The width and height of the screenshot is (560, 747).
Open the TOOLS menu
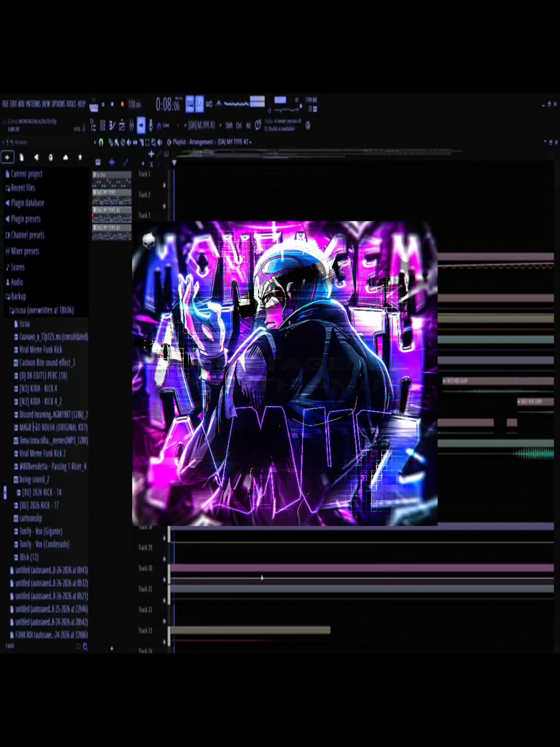click(71, 104)
